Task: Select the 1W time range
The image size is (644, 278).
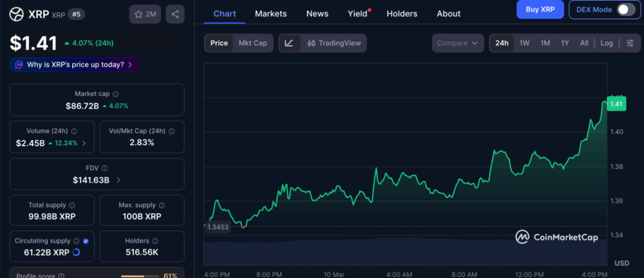Action: (x=525, y=43)
